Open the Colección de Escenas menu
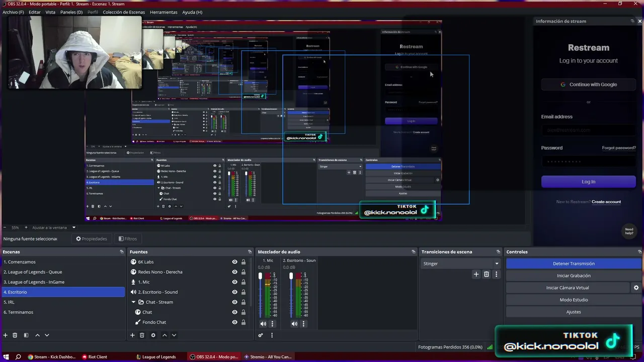Viewport: 644px width, 362px height. [x=124, y=12]
